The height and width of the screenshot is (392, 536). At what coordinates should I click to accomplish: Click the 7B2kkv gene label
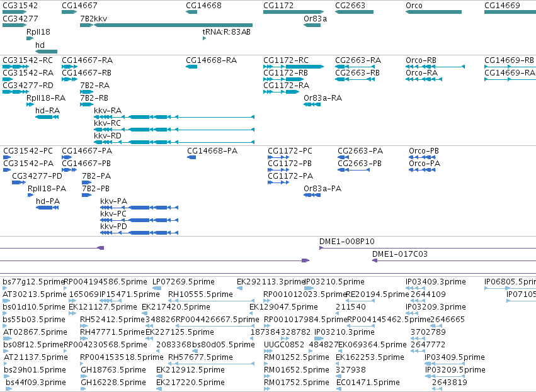[x=94, y=18]
